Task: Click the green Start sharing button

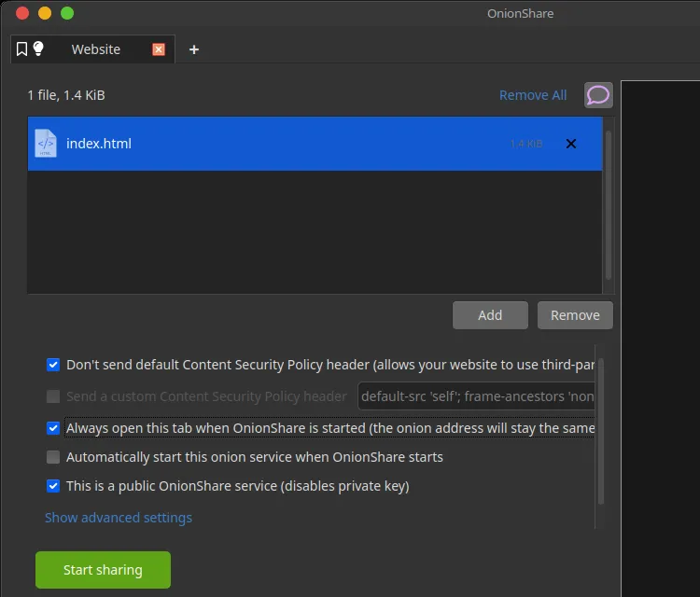Action: pyautogui.click(x=103, y=570)
